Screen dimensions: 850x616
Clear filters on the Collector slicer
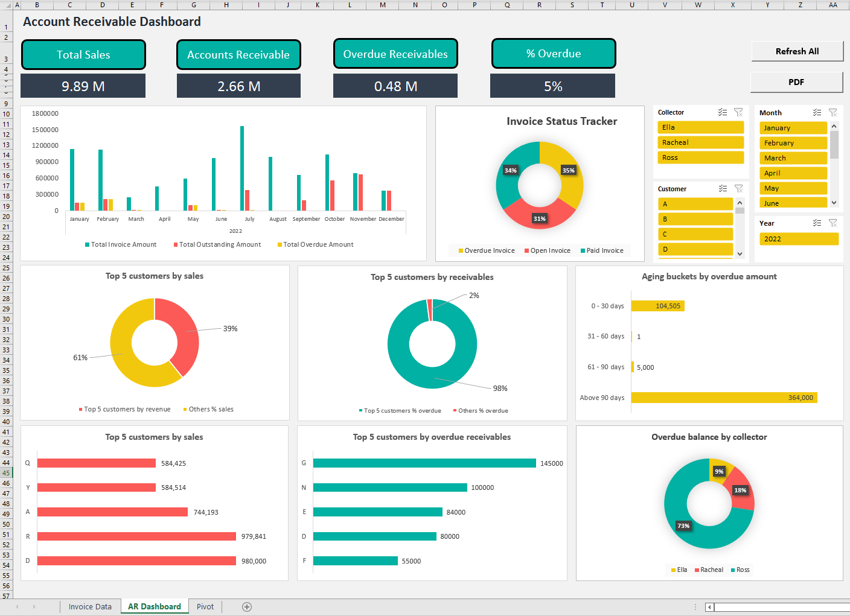(738, 112)
